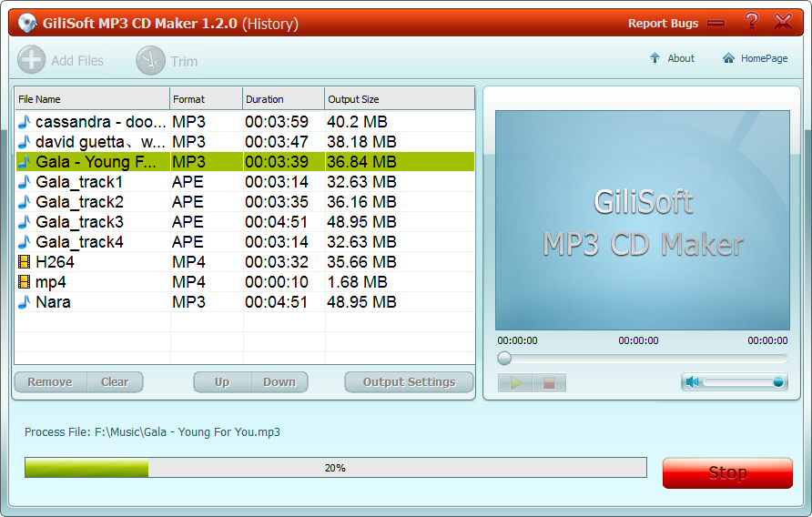Mute audio with the speaker icon
The image size is (812, 517).
tap(693, 382)
